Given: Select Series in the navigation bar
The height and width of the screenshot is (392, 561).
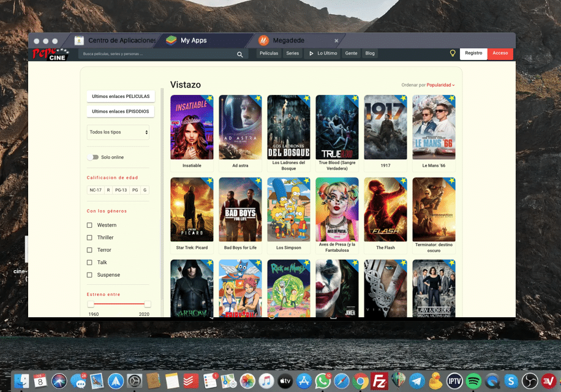Looking at the screenshot, I should 292,53.
